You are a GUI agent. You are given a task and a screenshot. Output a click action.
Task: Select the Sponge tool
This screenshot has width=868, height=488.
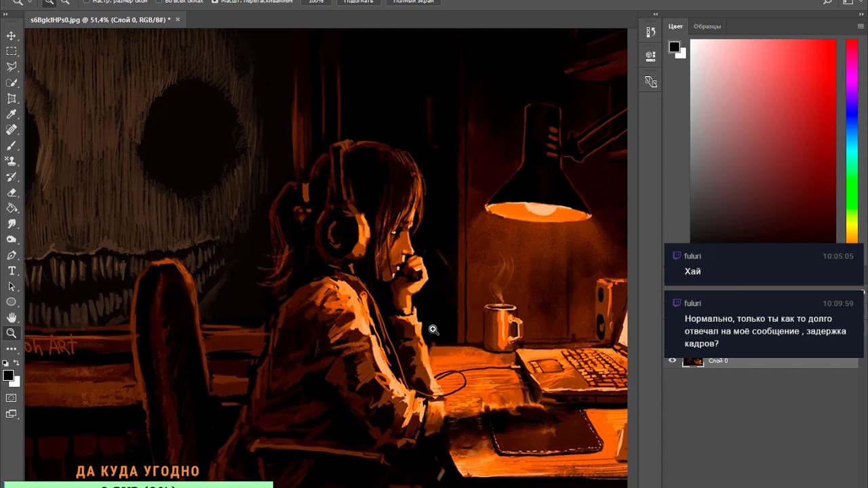(12, 239)
